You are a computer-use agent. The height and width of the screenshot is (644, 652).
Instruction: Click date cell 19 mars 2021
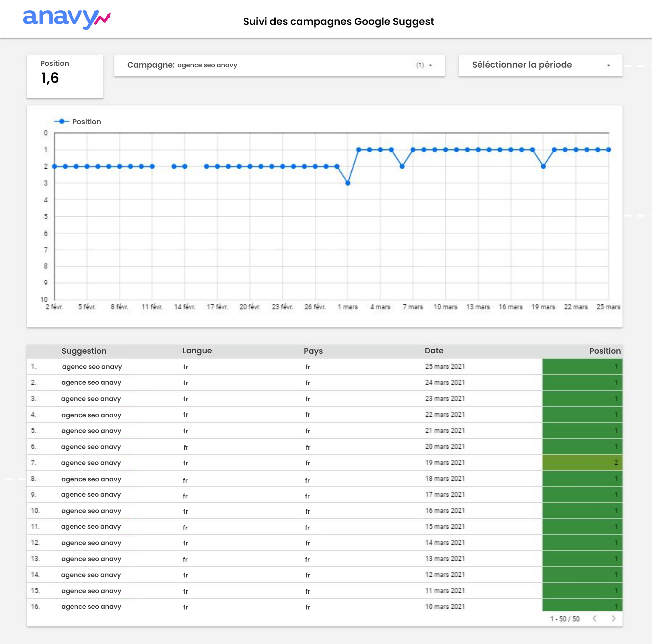(x=445, y=463)
